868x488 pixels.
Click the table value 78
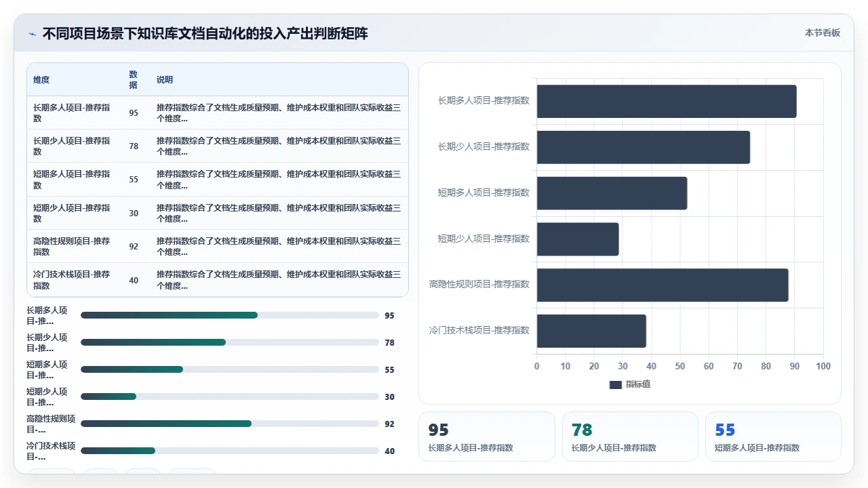(134, 146)
